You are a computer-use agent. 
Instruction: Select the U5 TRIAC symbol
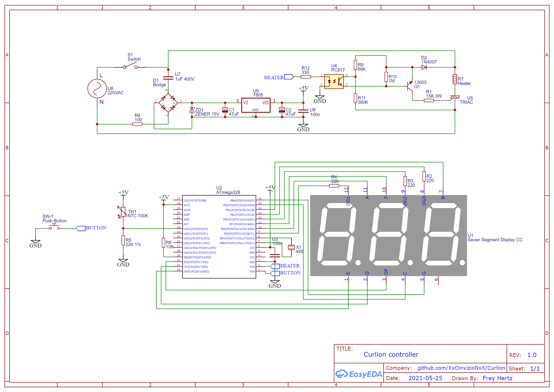click(x=455, y=97)
